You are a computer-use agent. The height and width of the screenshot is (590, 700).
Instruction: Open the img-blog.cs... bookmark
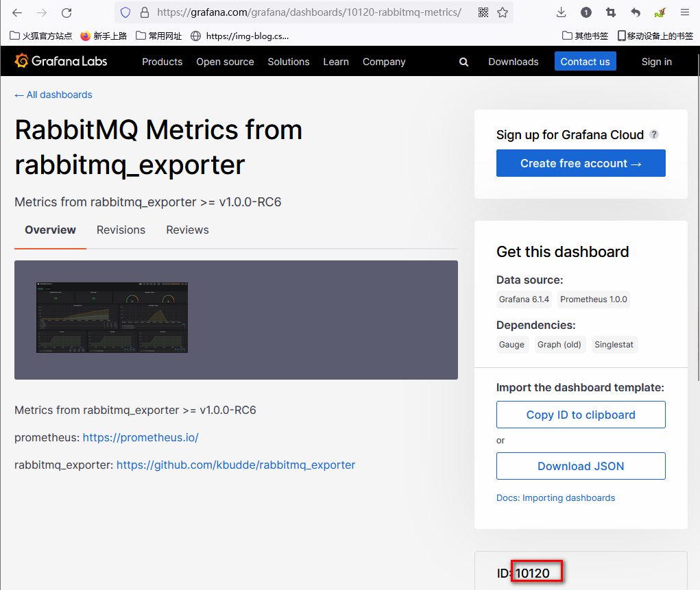[x=240, y=36]
